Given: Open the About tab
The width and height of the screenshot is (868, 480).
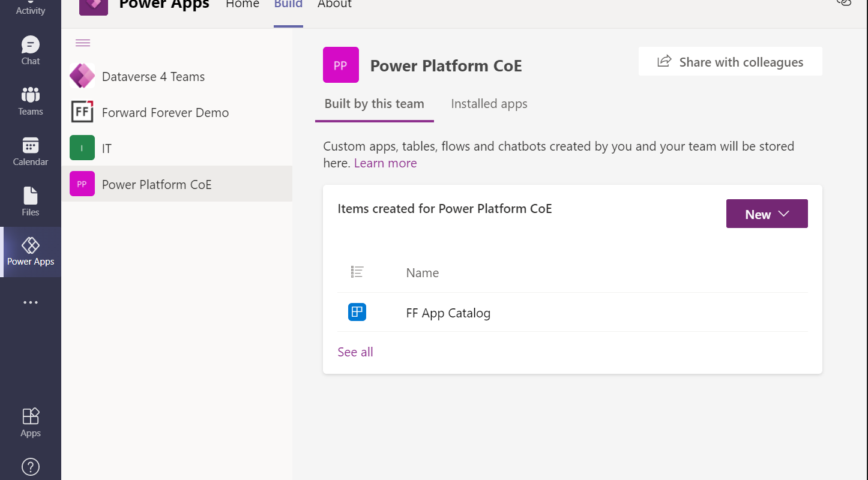Looking at the screenshot, I should coord(334,5).
